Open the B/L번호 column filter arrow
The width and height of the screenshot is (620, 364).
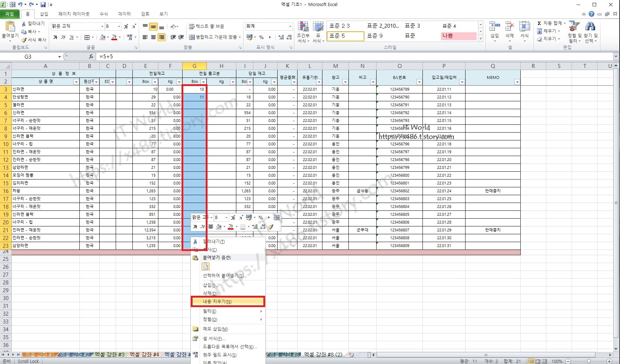(419, 82)
